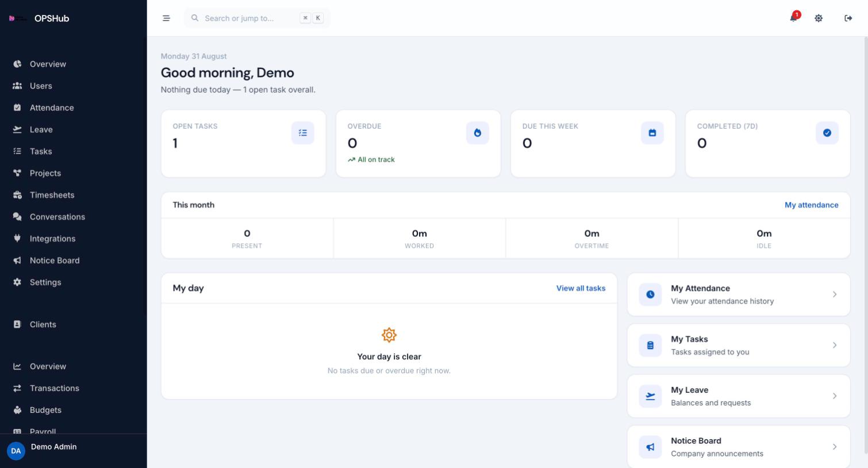Expand My Attendance card chevron

(835, 294)
